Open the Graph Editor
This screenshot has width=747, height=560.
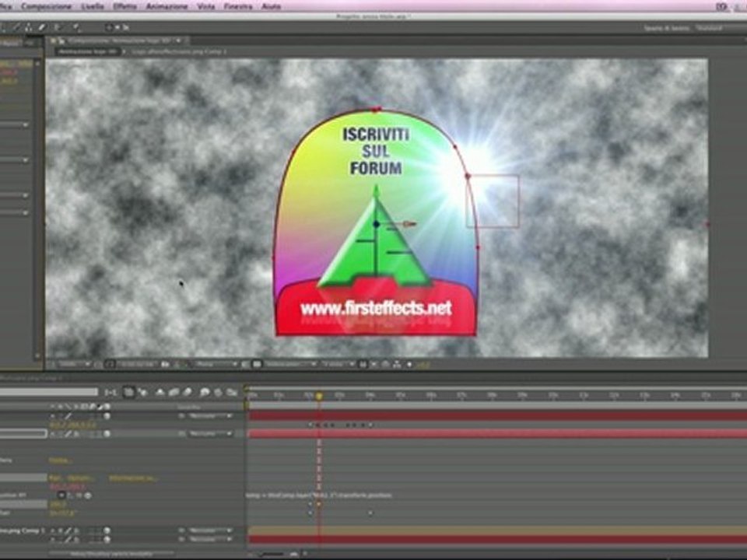click(x=232, y=392)
